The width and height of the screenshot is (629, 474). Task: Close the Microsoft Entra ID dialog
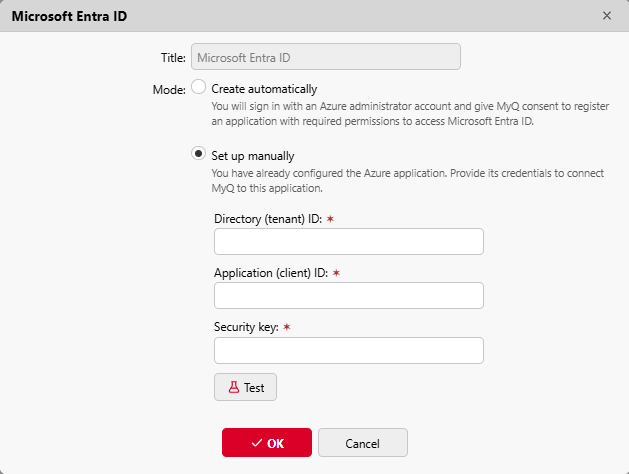pos(607,16)
